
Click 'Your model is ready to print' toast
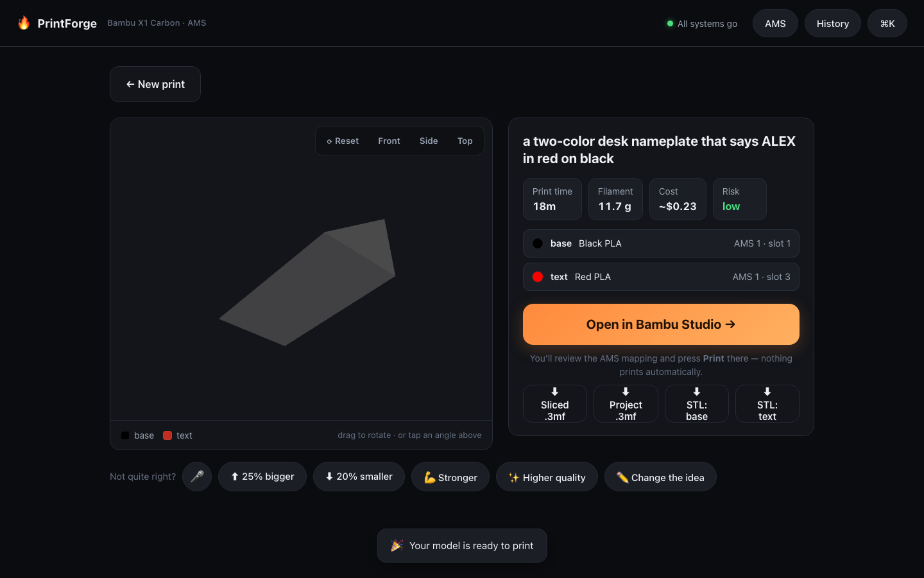pyautogui.click(x=462, y=545)
